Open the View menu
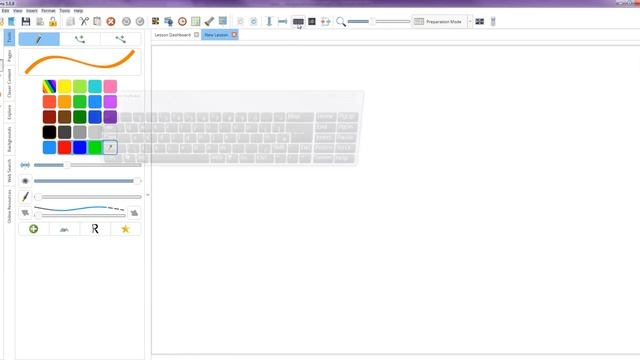 point(18,11)
